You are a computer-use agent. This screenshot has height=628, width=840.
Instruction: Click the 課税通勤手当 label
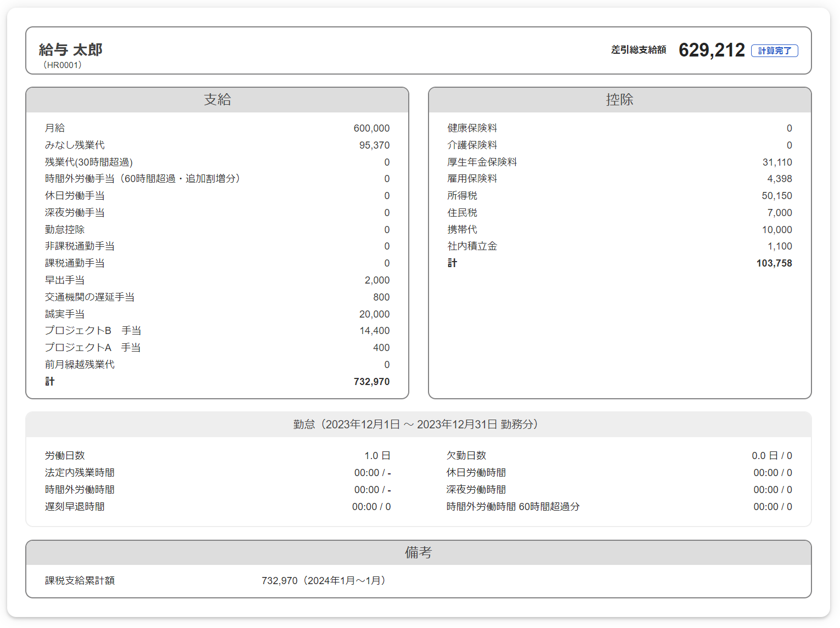click(x=75, y=263)
